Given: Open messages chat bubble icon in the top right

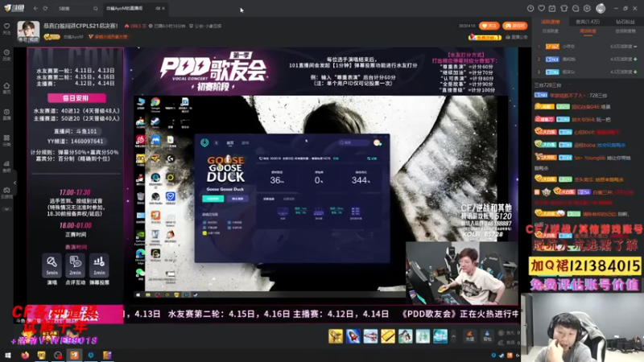Looking at the screenshot, I should point(576,8).
